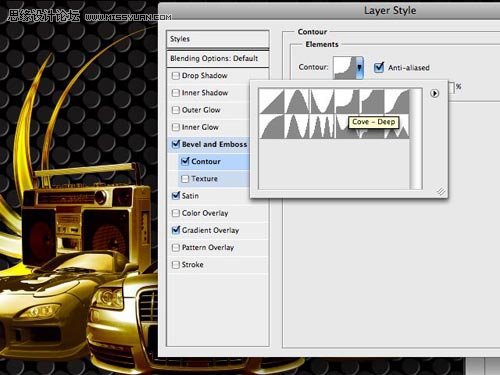Expand the Contour dropdown arrow
Screen dimensions: 500x375
point(360,68)
